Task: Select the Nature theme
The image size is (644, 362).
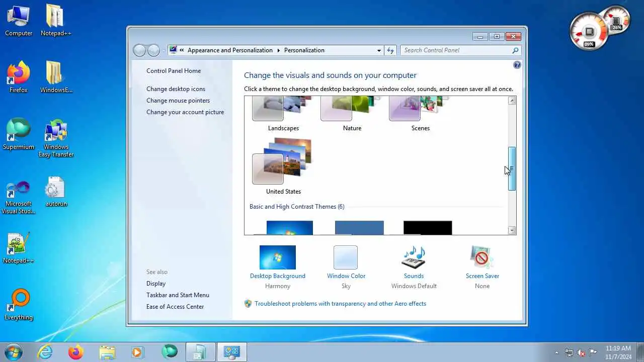Action: [352, 115]
